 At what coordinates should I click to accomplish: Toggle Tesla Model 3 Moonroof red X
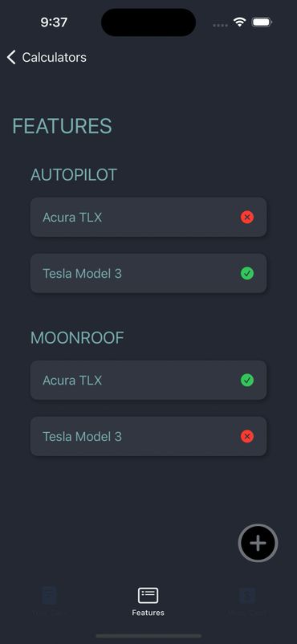[247, 436]
